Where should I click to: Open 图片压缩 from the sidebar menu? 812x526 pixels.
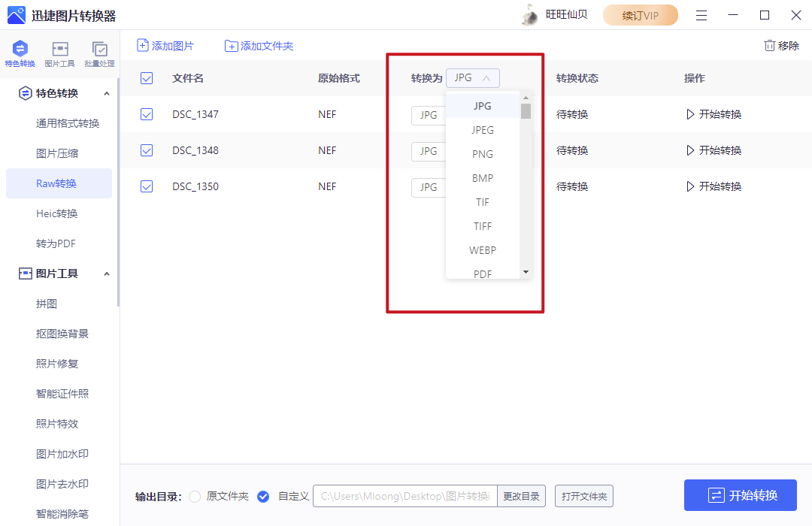[x=59, y=153]
